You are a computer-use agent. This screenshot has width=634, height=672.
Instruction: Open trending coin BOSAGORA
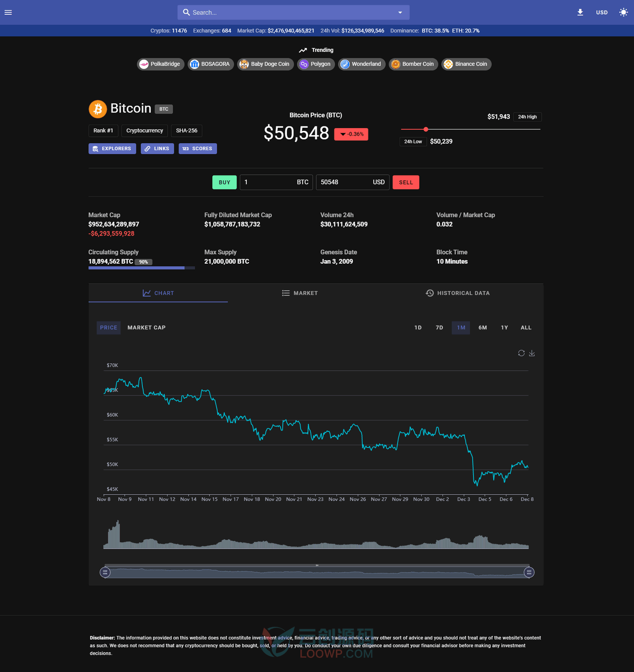click(210, 64)
